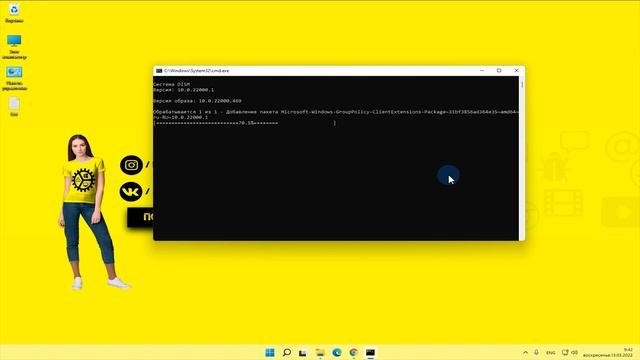Click the cmd.exe title bar system icon
This screenshot has width=640, height=360.
[x=159, y=71]
